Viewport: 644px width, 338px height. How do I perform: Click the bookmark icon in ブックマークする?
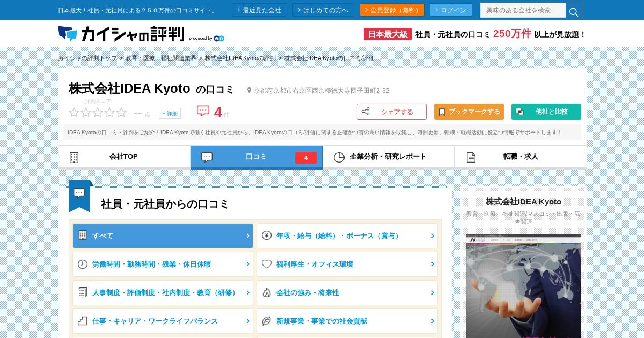(442, 112)
